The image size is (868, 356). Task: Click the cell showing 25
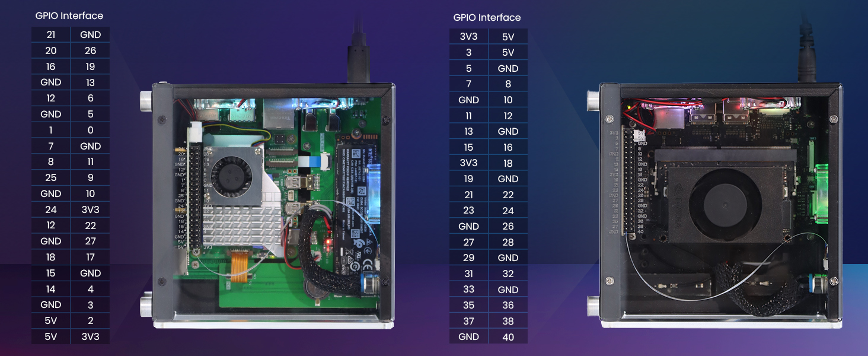51,177
